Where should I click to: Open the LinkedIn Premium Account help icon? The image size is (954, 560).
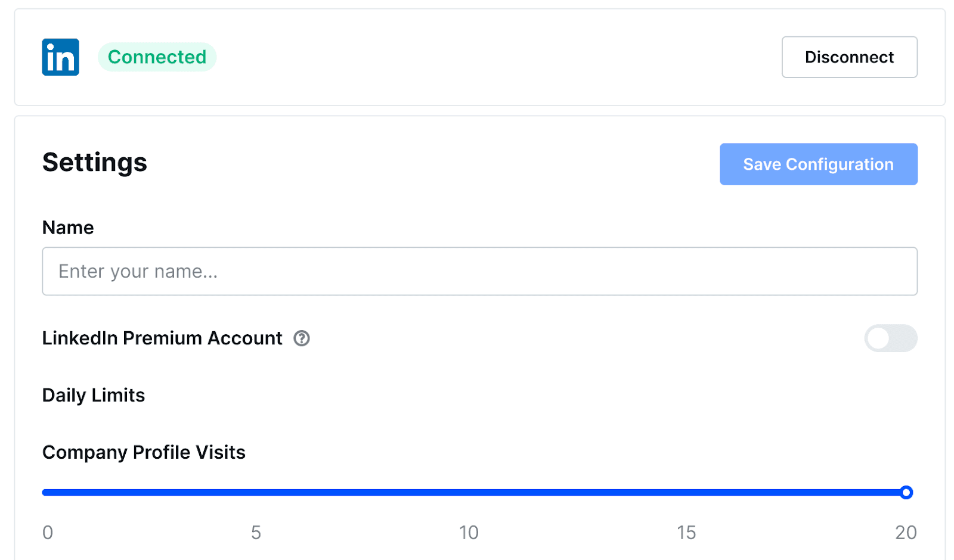tap(302, 338)
